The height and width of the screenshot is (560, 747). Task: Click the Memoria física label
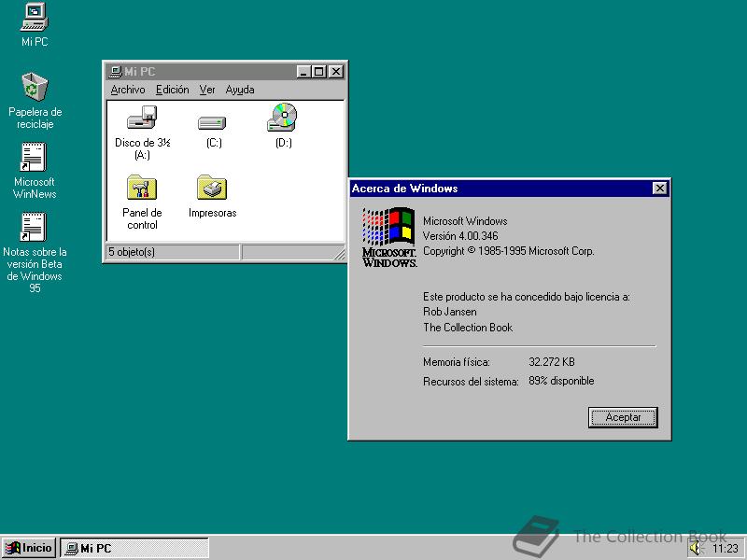click(457, 362)
